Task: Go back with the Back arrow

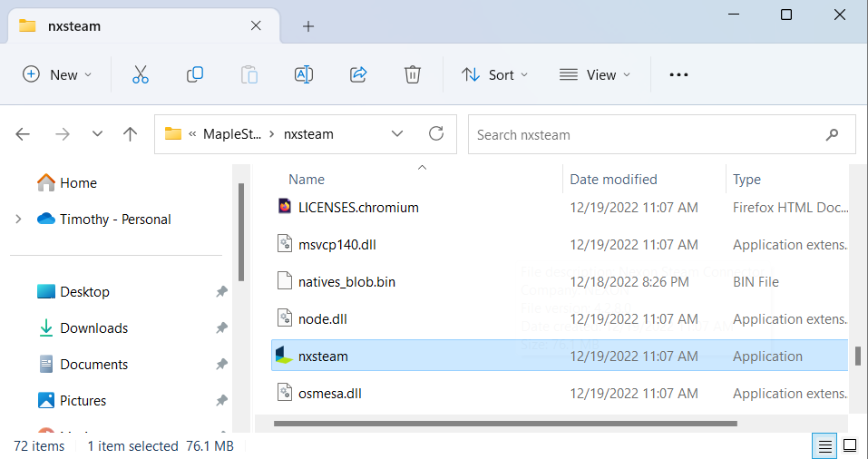Action: tap(23, 134)
